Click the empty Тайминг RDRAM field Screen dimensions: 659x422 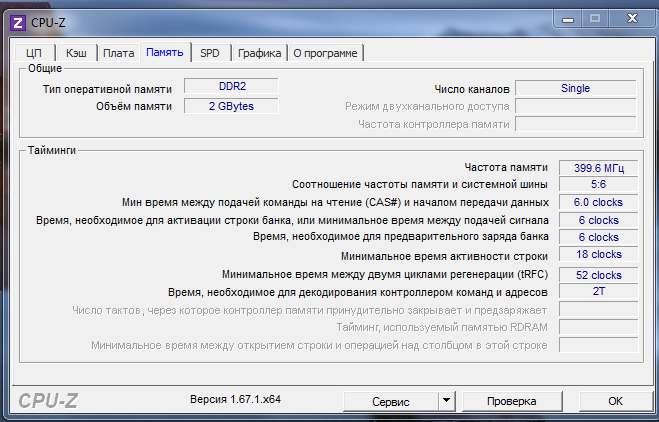598,327
